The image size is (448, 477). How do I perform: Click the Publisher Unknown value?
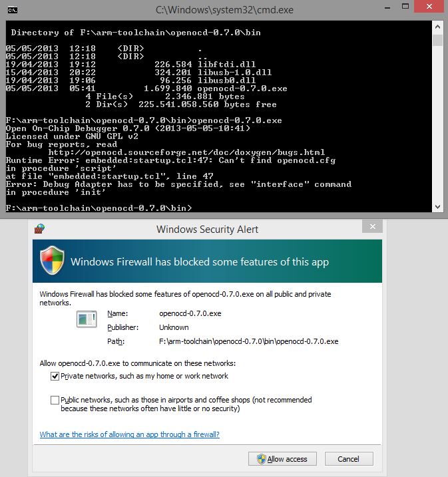174,327
